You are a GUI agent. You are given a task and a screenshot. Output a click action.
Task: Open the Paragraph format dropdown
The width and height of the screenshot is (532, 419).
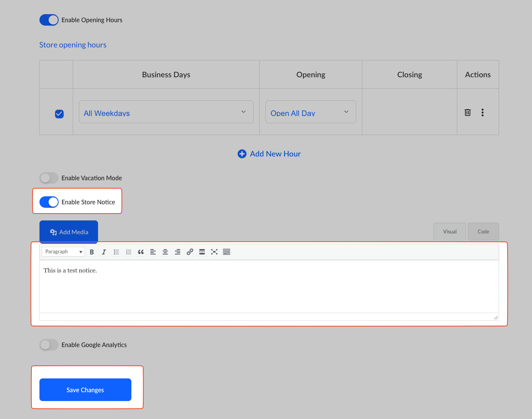point(63,252)
